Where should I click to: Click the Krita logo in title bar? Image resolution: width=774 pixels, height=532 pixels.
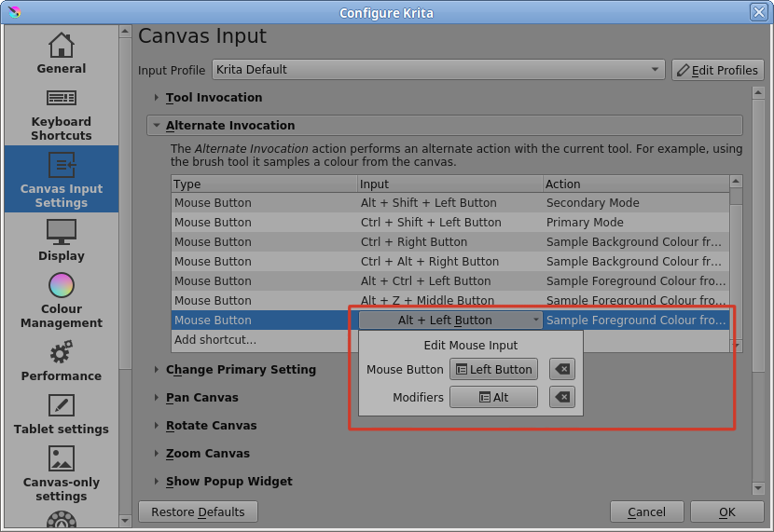[14, 12]
